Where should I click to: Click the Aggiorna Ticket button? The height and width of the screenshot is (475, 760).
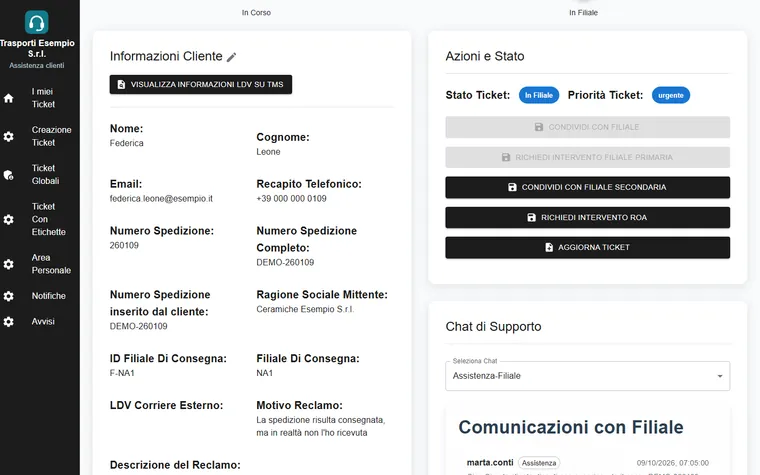pos(587,247)
